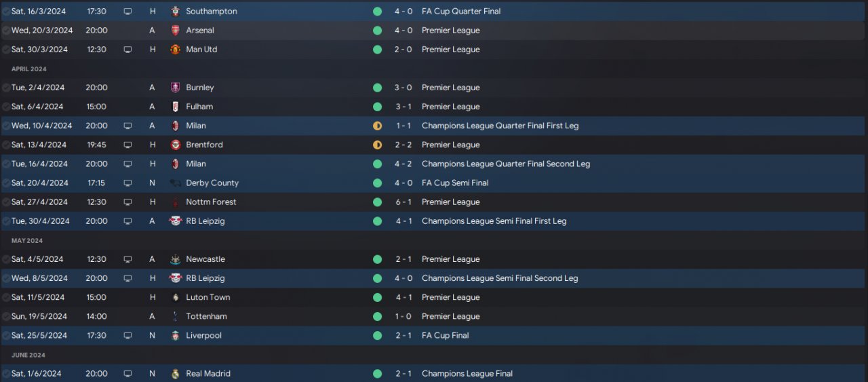Toggle the tick beside Wed, 20/3/2024

[5, 31]
